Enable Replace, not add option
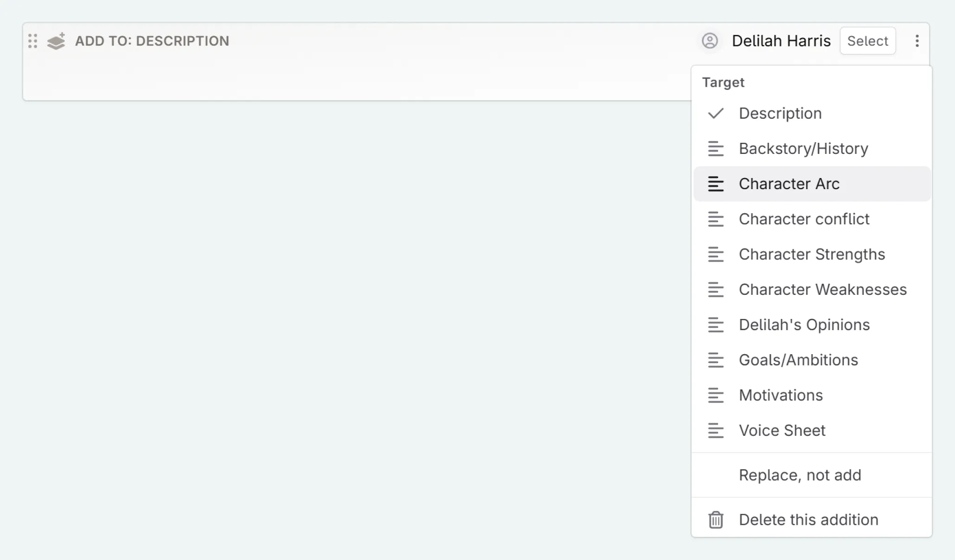955x560 pixels. click(800, 475)
